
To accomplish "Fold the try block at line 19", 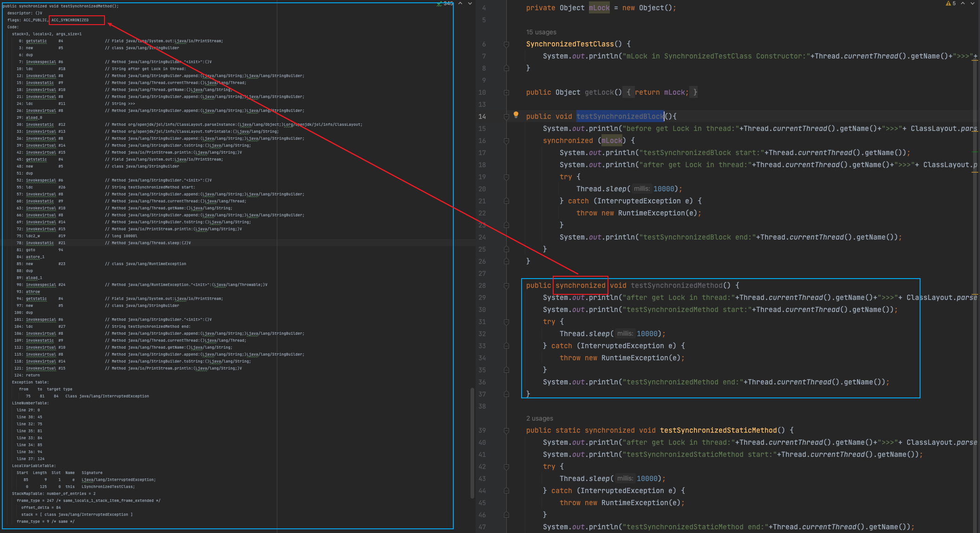I will pyautogui.click(x=506, y=177).
